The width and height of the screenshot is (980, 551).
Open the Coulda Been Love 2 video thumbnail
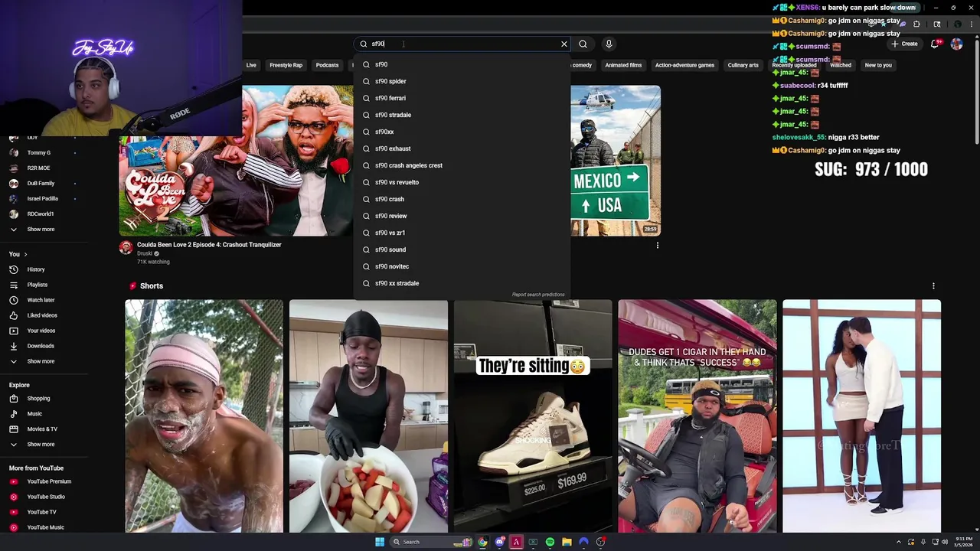tap(236, 161)
